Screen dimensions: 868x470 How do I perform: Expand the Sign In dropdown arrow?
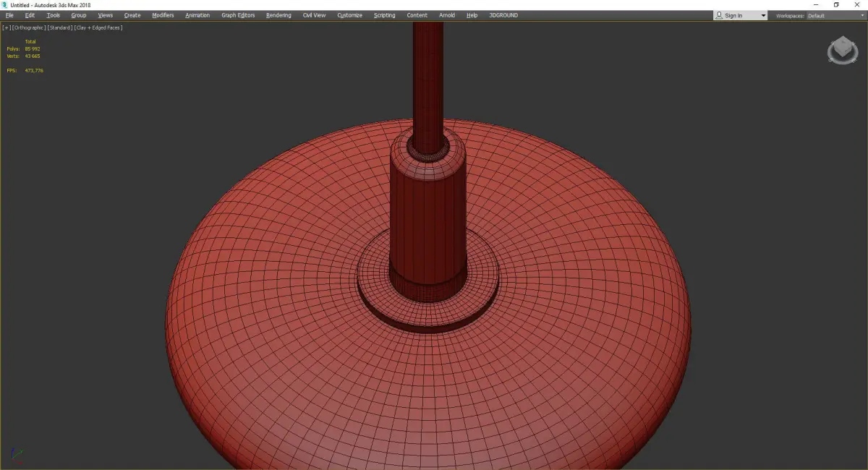click(763, 15)
